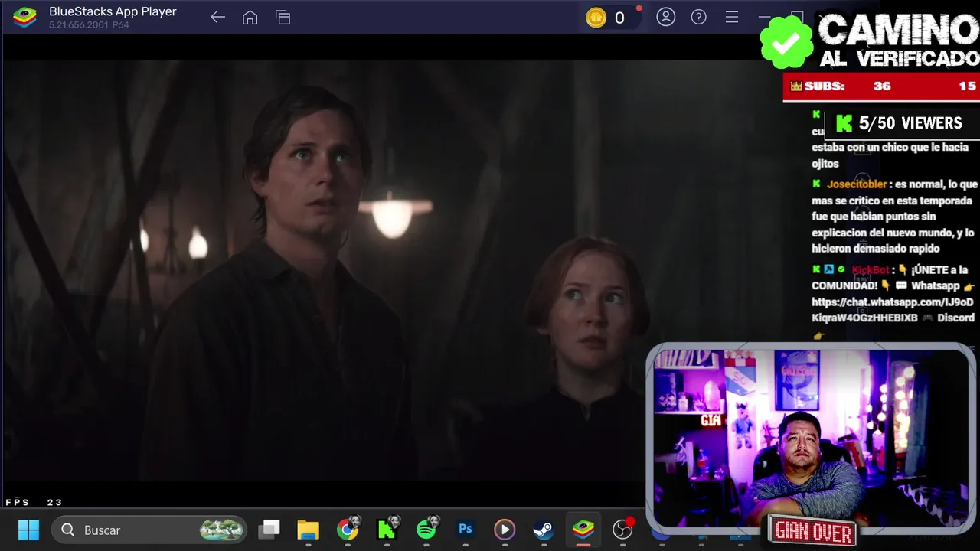Click the Josecitobler username
This screenshot has height=551, width=980.
click(x=856, y=184)
